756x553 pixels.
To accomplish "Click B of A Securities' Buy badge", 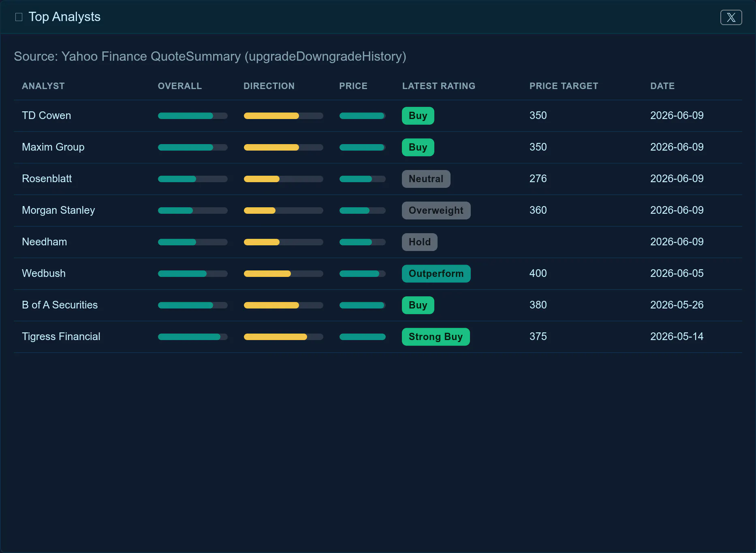I will tap(418, 305).
